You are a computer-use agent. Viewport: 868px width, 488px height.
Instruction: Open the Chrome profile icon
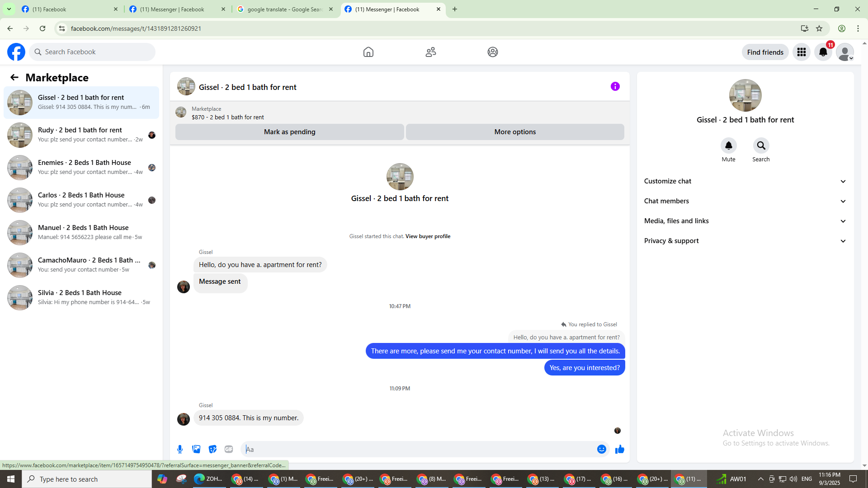click(x=842, y=28)
